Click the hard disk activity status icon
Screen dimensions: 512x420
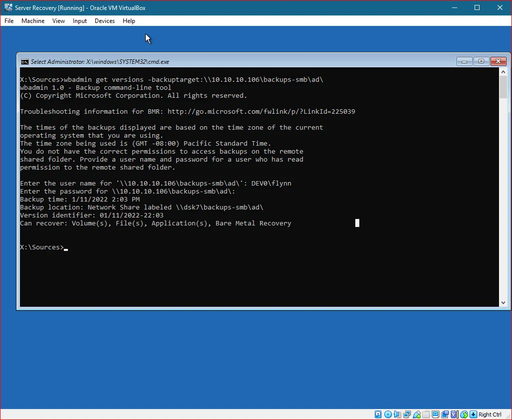(x=378, y=414)
